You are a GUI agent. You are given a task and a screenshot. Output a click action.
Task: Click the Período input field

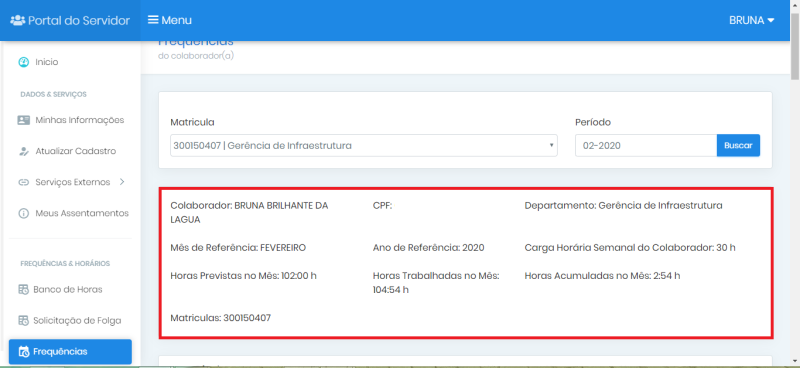[646, 145]
